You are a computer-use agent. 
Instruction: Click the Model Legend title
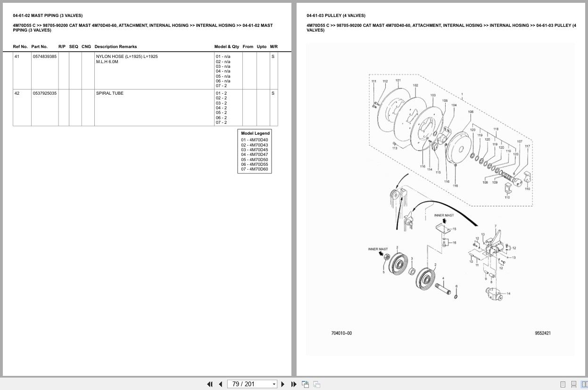coord(256,133)
